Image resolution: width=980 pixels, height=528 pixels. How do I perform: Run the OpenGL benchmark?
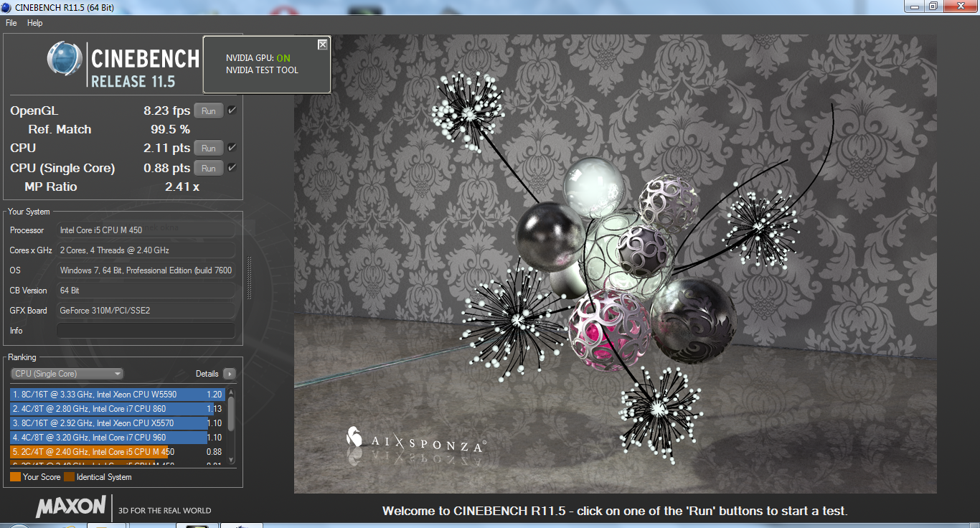208,111
